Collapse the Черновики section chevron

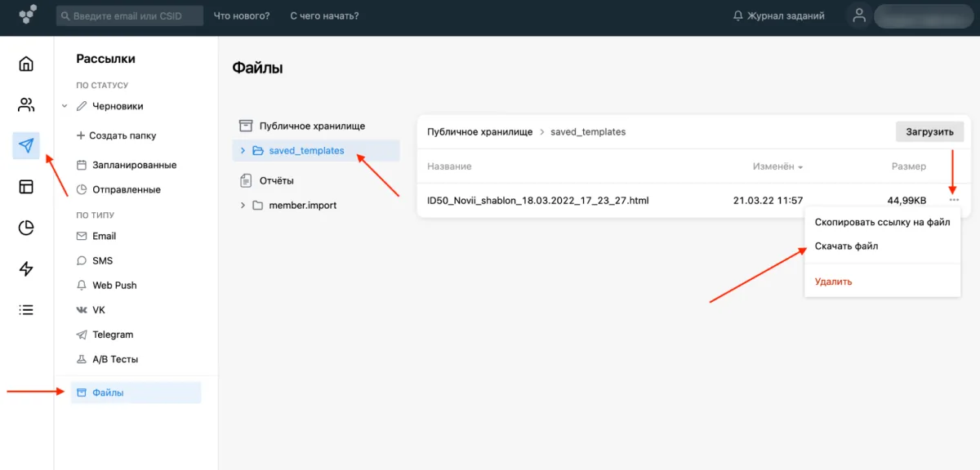64,106
